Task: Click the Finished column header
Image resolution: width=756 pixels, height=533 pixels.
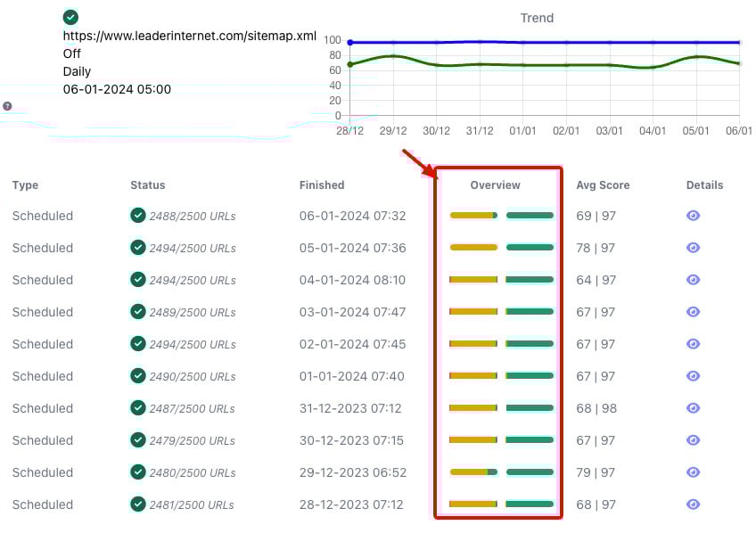Action: pos(322,185)
